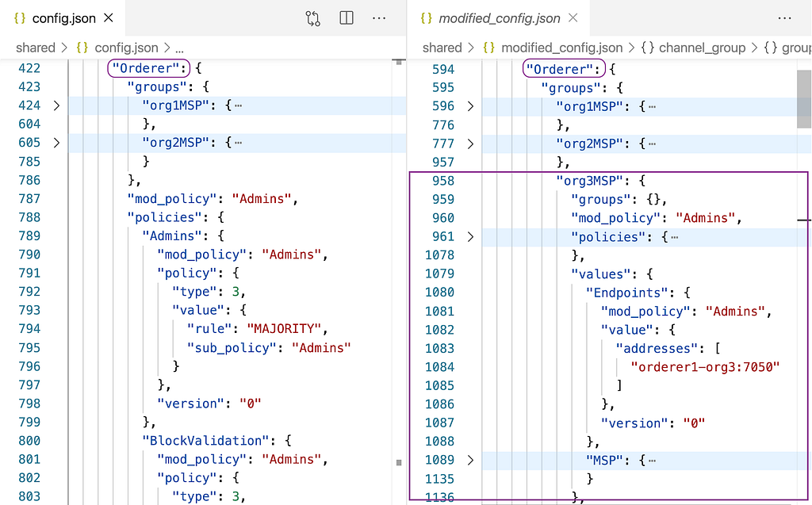Expand folded org2MSP block at line 777
The width and height of the screenshot is (812, 505).
(470, 143)
